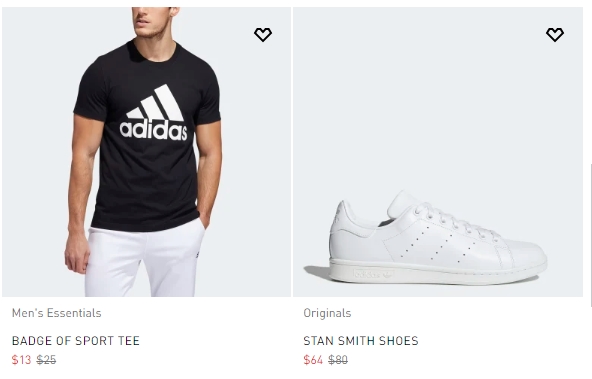Viewport: 592px width, 379px height.
Task: Click the vertical scrollbar on right edge
Action: [x=590, y=234]
